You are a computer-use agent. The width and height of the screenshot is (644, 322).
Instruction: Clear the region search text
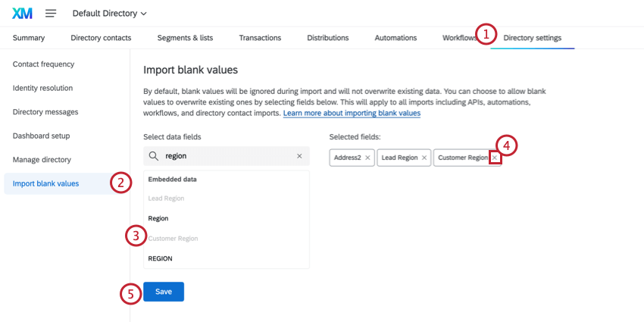click(299, 156)
